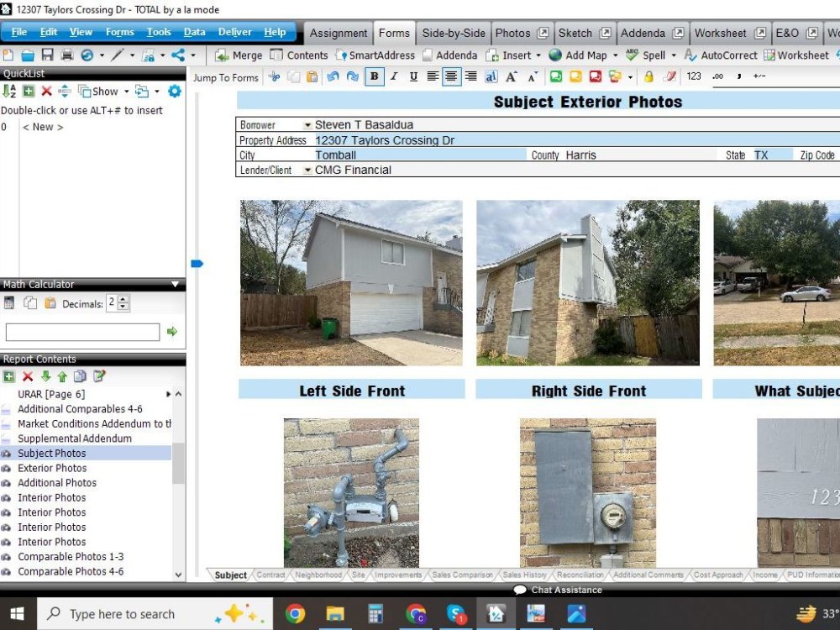This screenshot has width=840, height=630.
Task: Expand the Spell dropdown arrow
Action: [674, 55]
